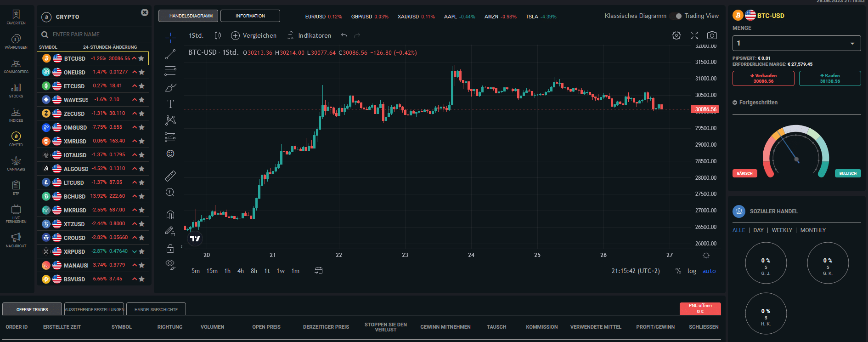Expand BSVUSD row chevron
Image resolution: width=868 pixels, height=342 pixels.
pos(135,279)
